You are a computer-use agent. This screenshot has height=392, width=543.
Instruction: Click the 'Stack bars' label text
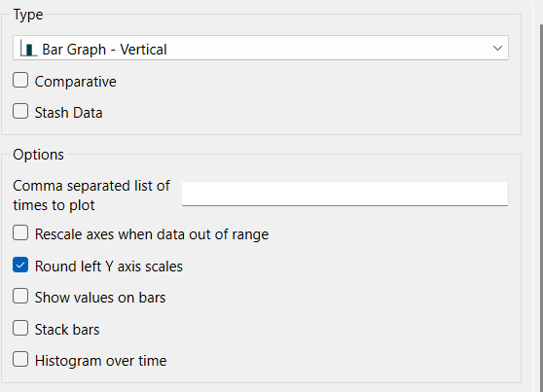point(67,330)
